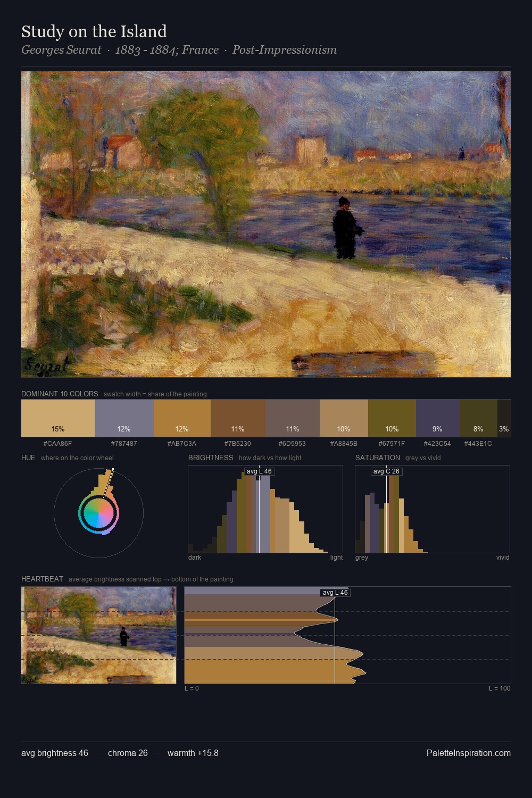Viewport: 532px width, 798px height.
Task: Click the hex code '#443E1C' text
Action: tap(478, 443)
